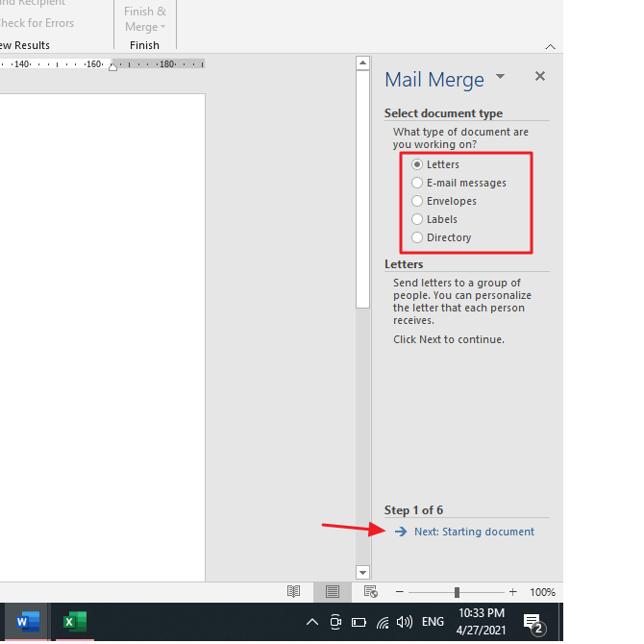This screenshot has width=644, height=644.
Task: Click the zoom slider handle
Action: (x=457, y=592)
